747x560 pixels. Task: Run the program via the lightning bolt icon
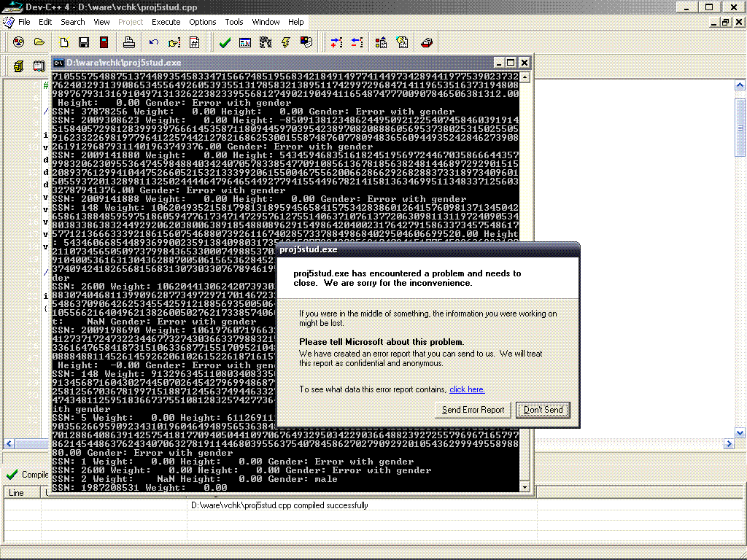[285, 42]
